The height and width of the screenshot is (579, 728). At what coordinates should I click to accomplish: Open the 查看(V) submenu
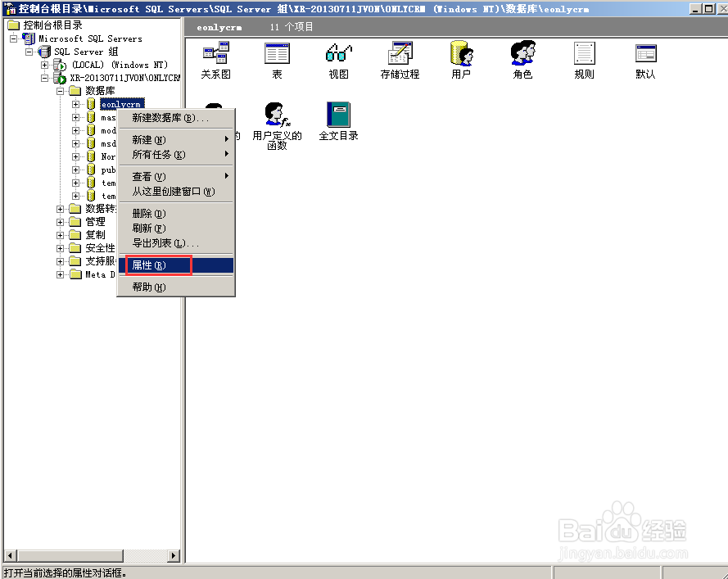(x=176, y=176)
